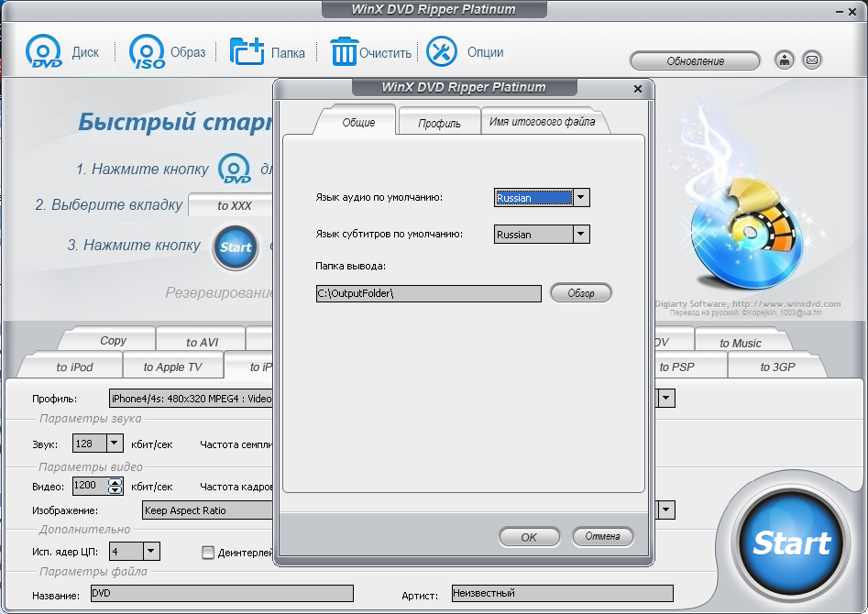Toggle the Deinterlacing (Деинтерлейс) checkbox
The height and width of the screenshot is (614, 868).
pyautogui.click(x=208, y=552)
